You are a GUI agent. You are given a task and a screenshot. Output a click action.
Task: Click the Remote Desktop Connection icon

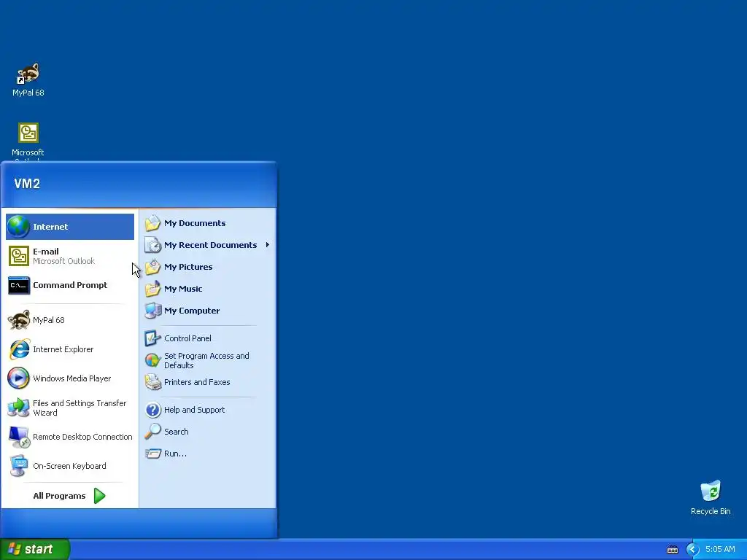click(18, 437)
